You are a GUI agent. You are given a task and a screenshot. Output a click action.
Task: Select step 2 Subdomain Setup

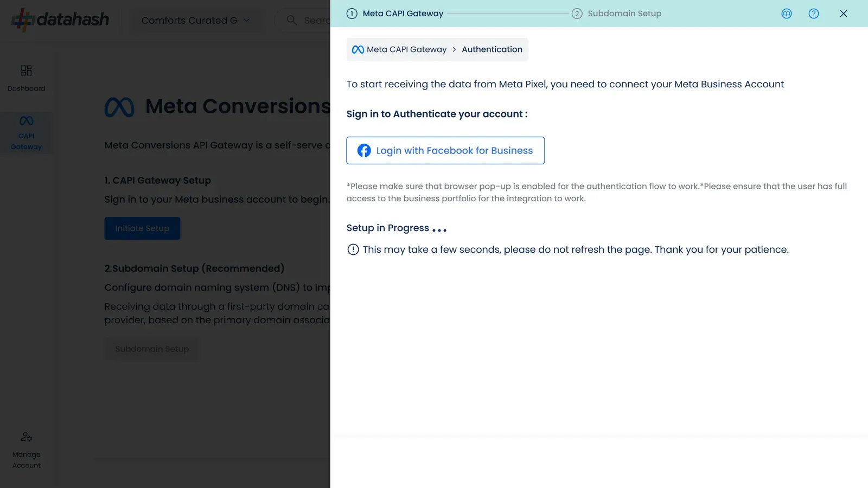[x=617, y=14]
